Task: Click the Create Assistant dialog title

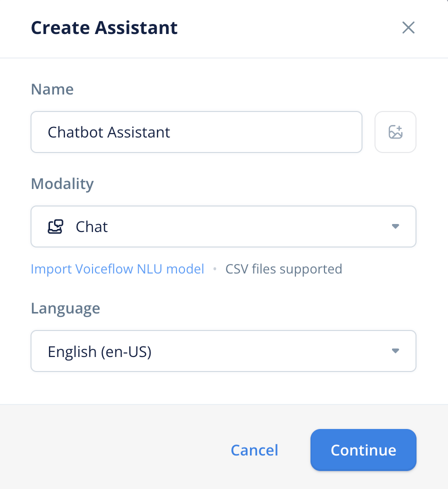Action: coord(104,27)
